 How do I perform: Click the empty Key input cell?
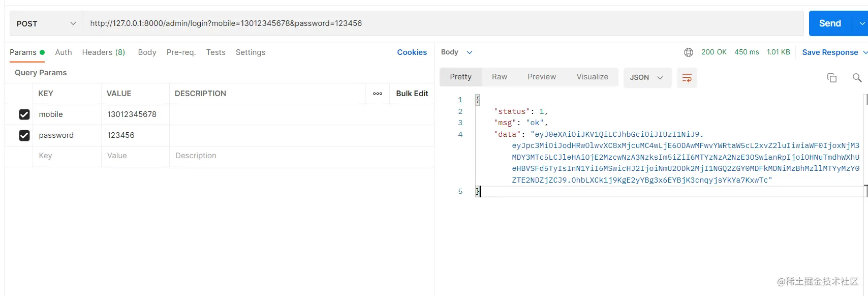point(68,156)
